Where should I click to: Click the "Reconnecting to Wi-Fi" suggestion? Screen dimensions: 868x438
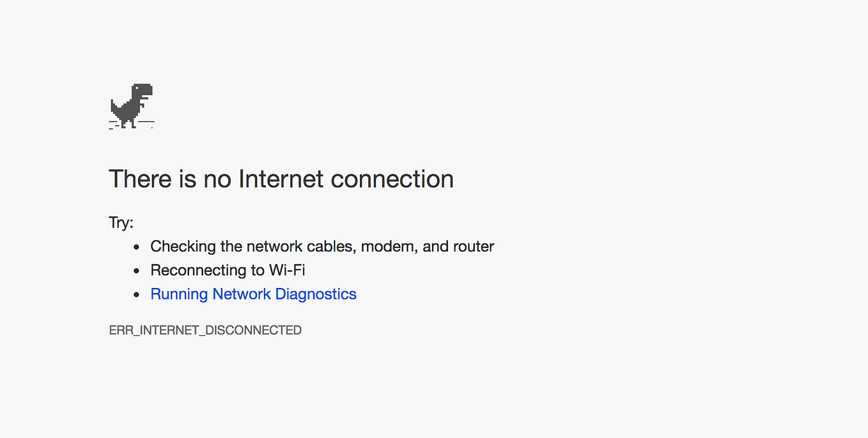click(x=228, y=270)
